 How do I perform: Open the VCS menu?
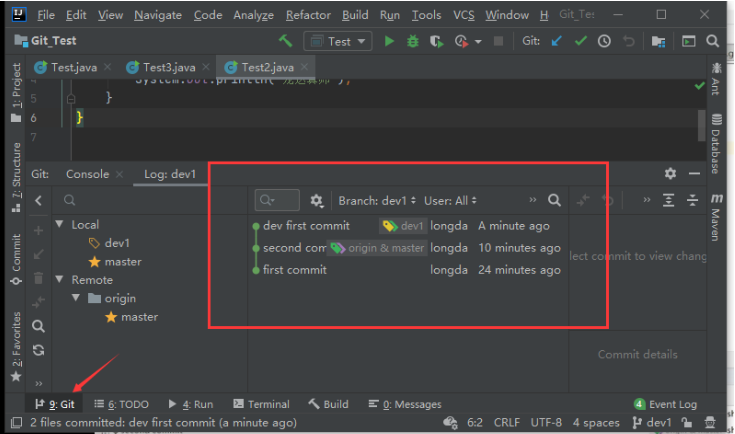point(464,15)
